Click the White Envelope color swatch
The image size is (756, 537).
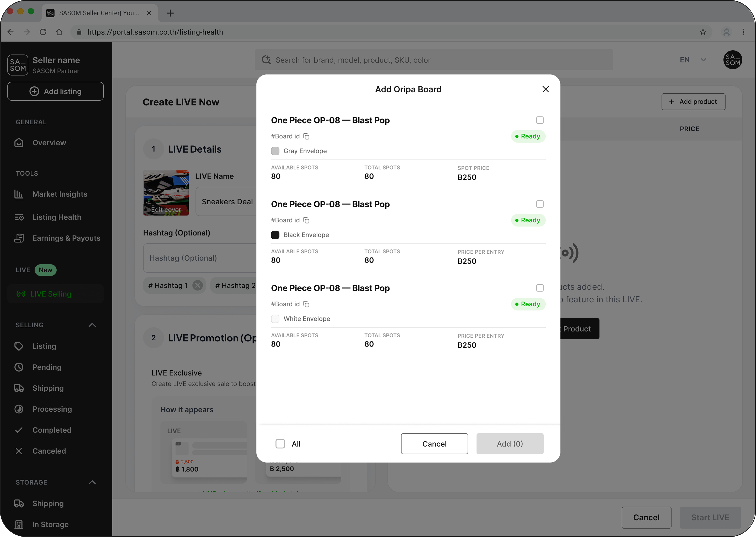[x=275, y=319]
